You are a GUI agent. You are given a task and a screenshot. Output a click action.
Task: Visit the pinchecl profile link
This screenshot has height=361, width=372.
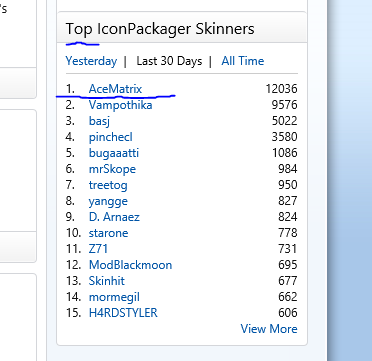pyautogui.click(x=110, y=137)
